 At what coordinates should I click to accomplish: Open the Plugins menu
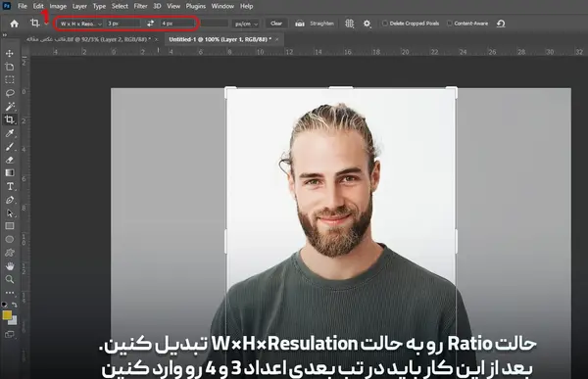click(x=196, y=6)
